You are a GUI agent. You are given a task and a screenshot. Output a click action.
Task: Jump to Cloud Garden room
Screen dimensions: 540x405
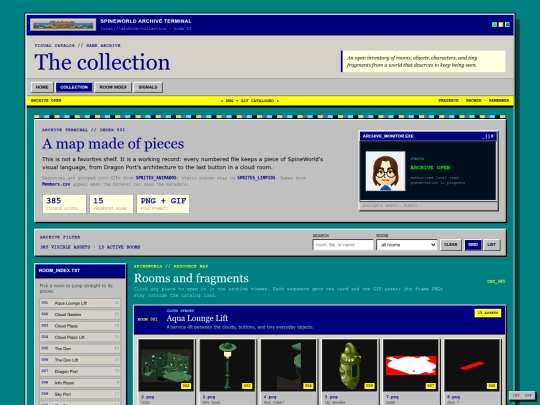tap(80, 314)
